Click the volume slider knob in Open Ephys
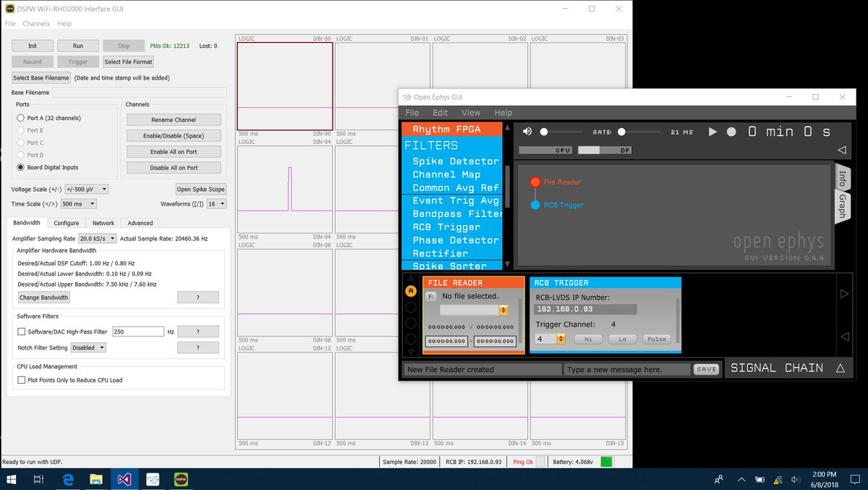The width and height of the screenshot is (868, 490). pyautogui.click(x=544, y=132)
